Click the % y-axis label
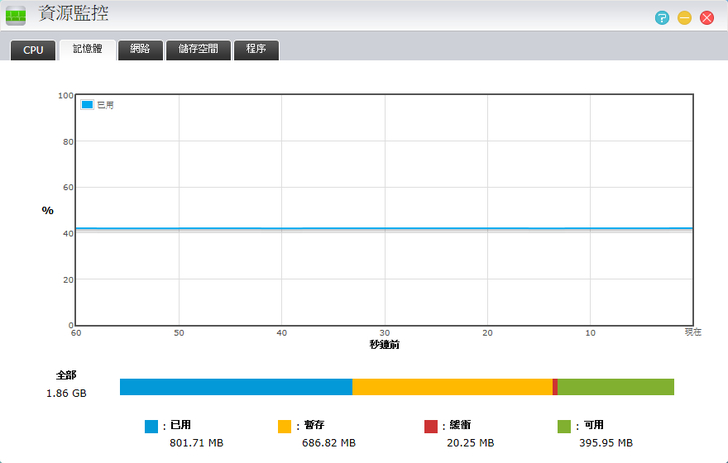 (47, 210)
